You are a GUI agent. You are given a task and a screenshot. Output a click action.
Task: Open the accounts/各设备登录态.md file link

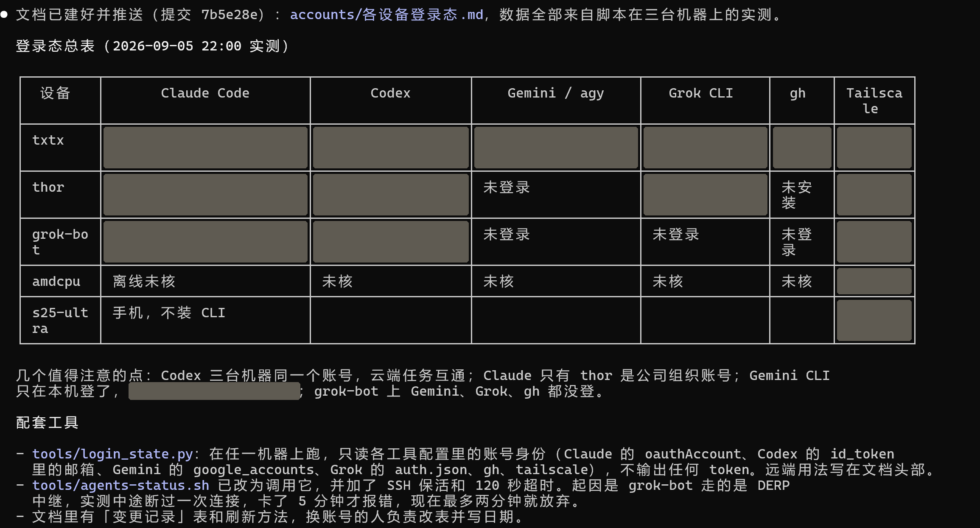(386, 15)
